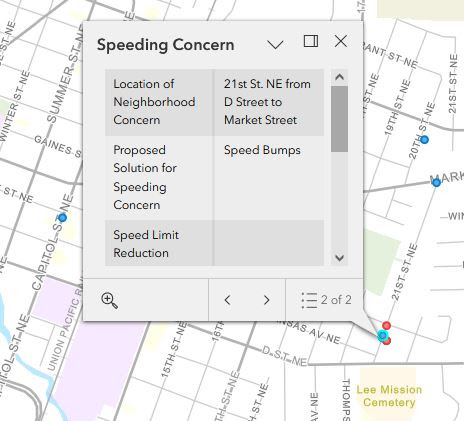Click the Speeding Concern popup title
The width and height of the screenshot is (464, 421).
click(x=166, y=45)
